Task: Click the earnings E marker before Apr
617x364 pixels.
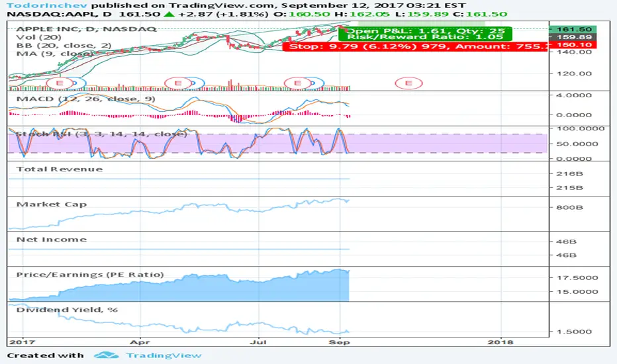Action: point(60,83)
